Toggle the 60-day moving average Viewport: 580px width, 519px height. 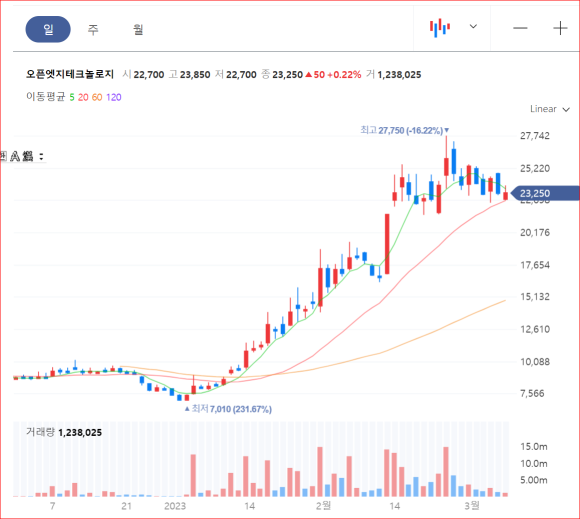coord(97,97)
